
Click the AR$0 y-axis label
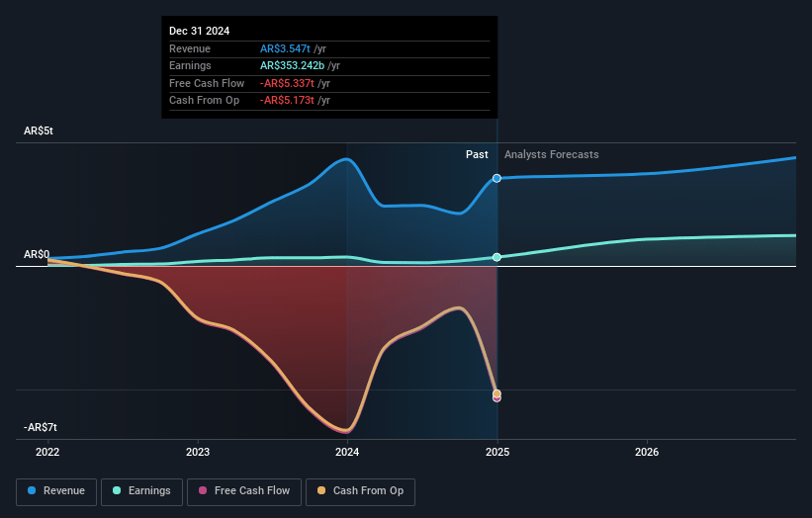click(x=37, y=255)
